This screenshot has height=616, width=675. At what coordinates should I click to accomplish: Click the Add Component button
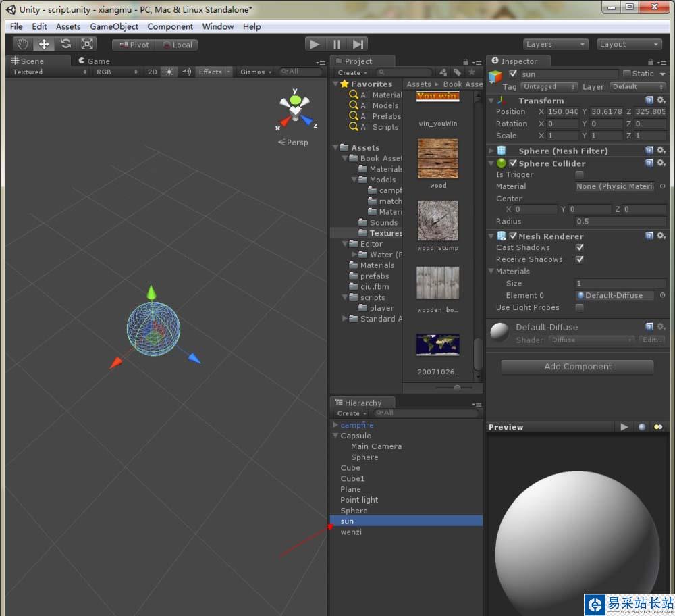pos(577,367)
